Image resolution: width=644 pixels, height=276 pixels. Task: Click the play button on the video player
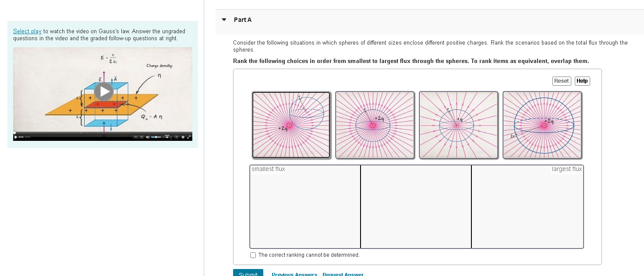(x=15, y=137)
